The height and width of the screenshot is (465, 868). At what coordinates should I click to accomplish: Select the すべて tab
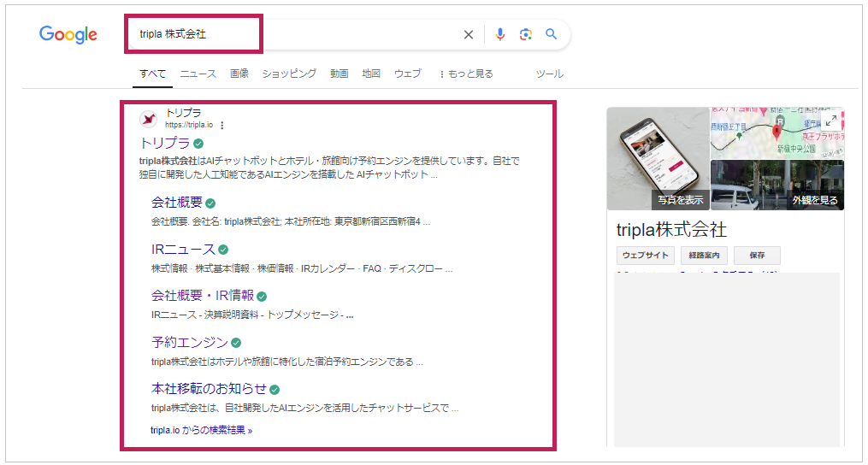click(x=152, y=74)
